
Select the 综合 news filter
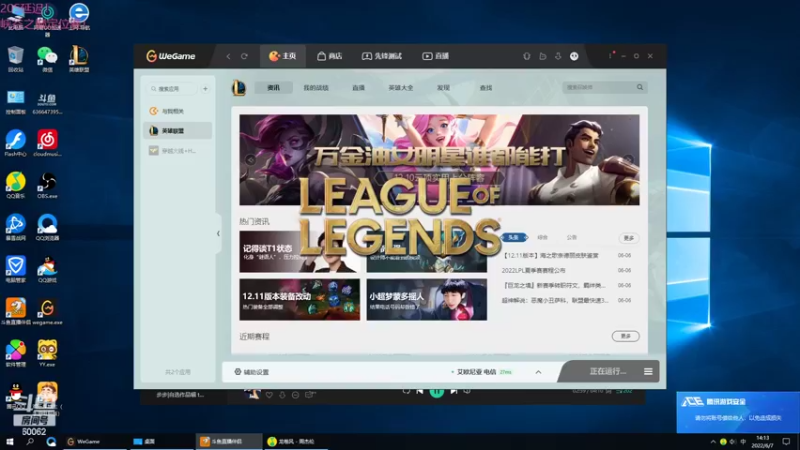click(542, 237)
